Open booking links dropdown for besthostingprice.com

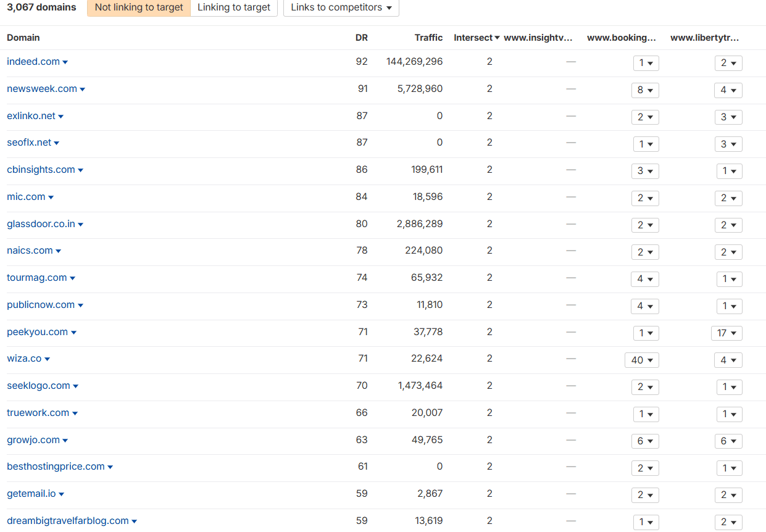[645, 468]
